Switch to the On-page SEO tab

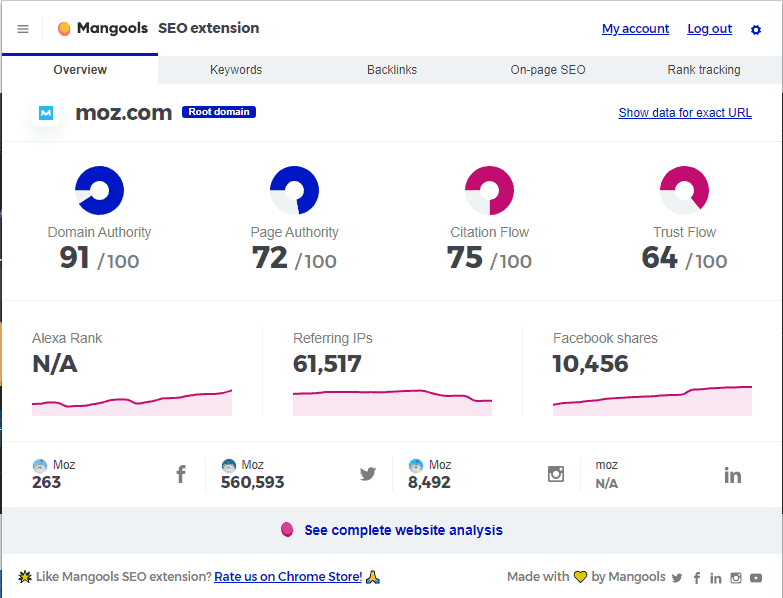click(x=548, y=70)
